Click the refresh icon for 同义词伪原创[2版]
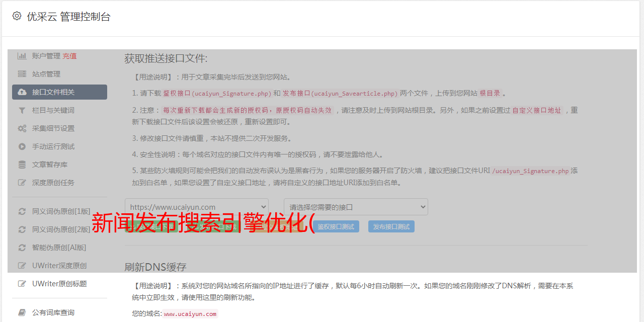This screenshot has height=322, width=644. (22, 229)
